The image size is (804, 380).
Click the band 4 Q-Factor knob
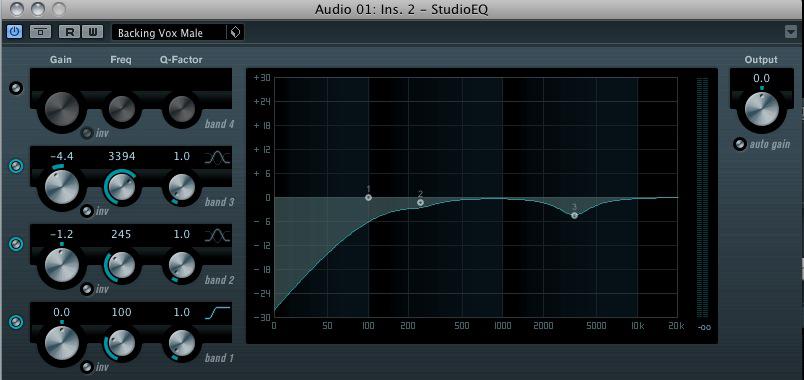(182, 109)
